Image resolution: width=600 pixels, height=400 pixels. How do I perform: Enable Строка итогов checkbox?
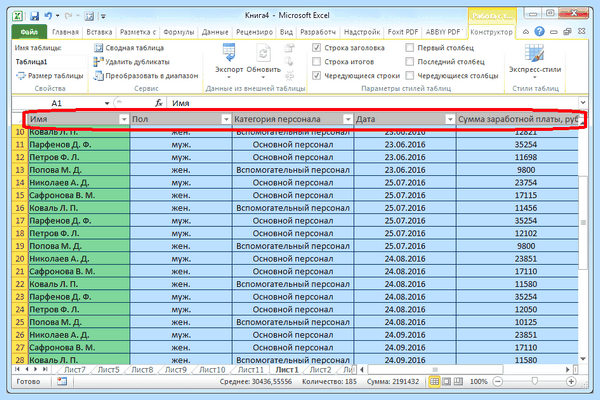click(316, 62)
